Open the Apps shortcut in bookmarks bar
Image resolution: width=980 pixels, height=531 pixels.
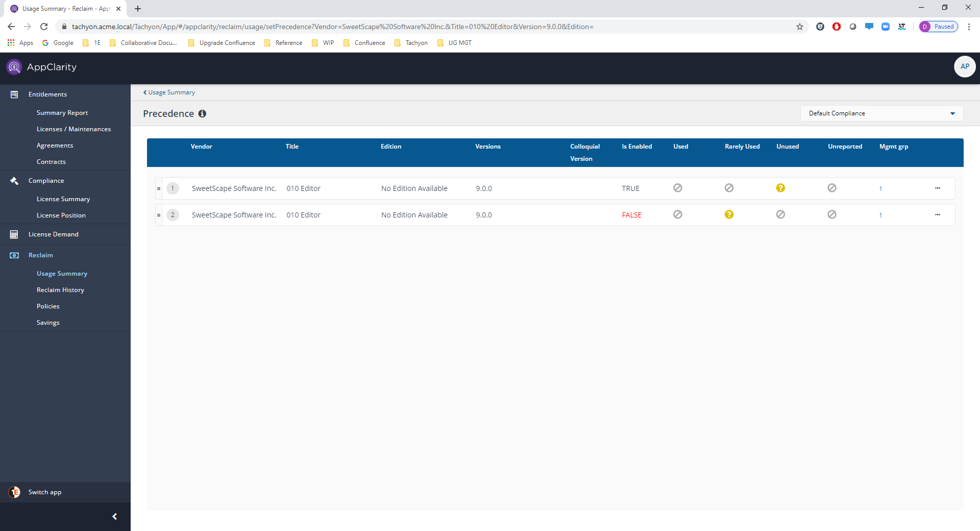20,43
